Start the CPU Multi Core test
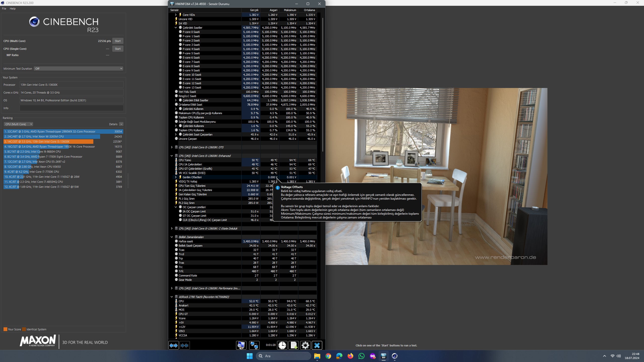 click(x=118, y=41)
